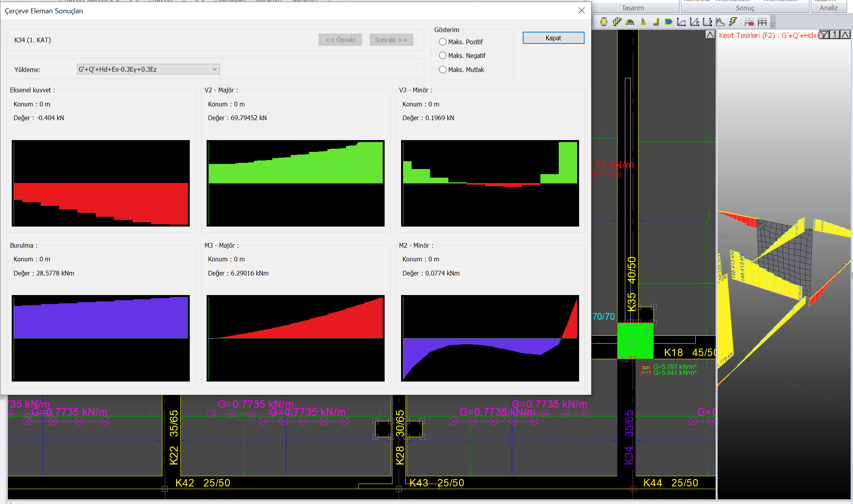
Task: Click the stairs tool icon
Action: coord(617,22)
